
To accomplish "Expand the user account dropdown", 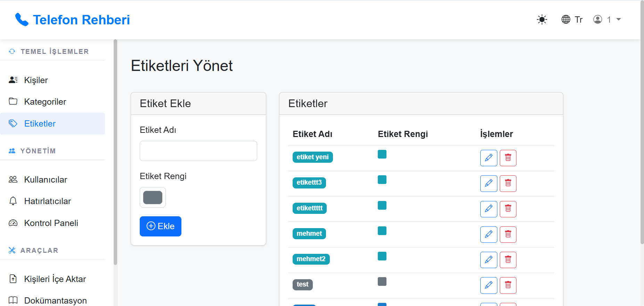I will click(x=607, y=19).
